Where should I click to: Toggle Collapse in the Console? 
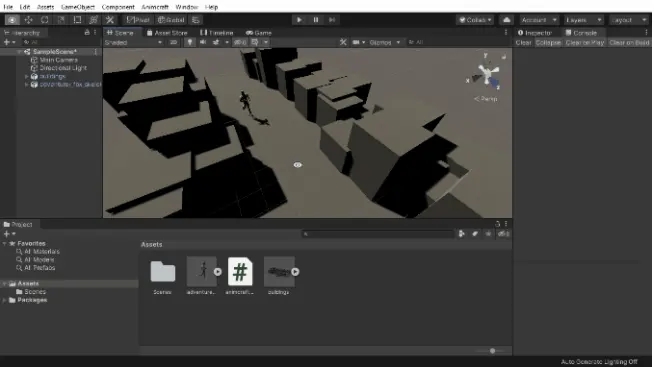pos(548,43)
